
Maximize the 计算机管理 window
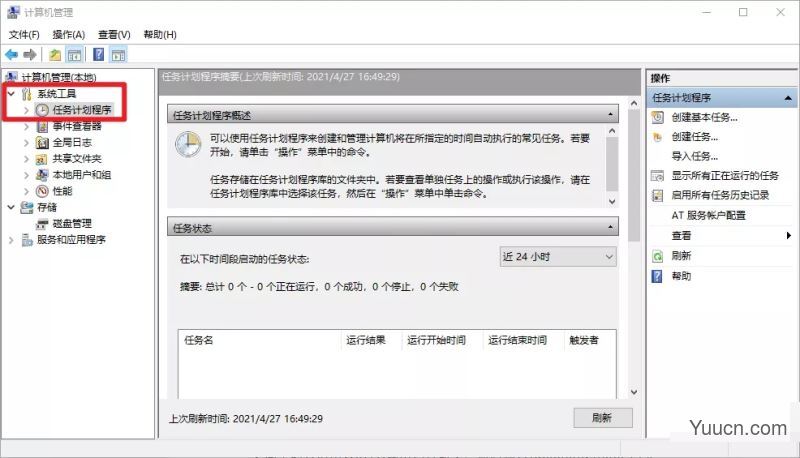tap(743, 12)
